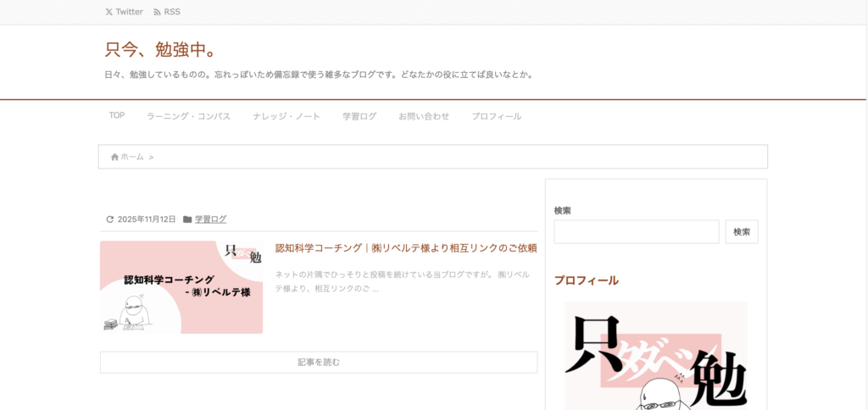This screenshot has width=868, height=410.
Task: Open the 認知科学コーチング article title link
Action: pos(406,248)
